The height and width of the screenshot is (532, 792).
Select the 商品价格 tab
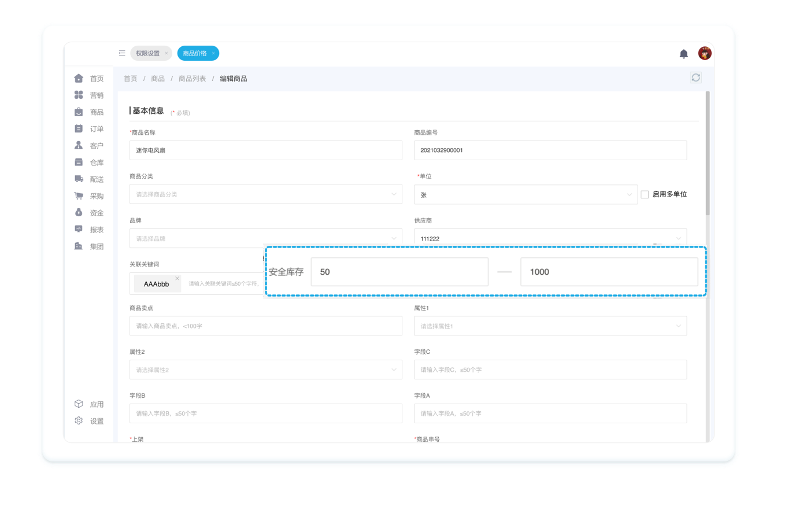[x=195, y=53]
